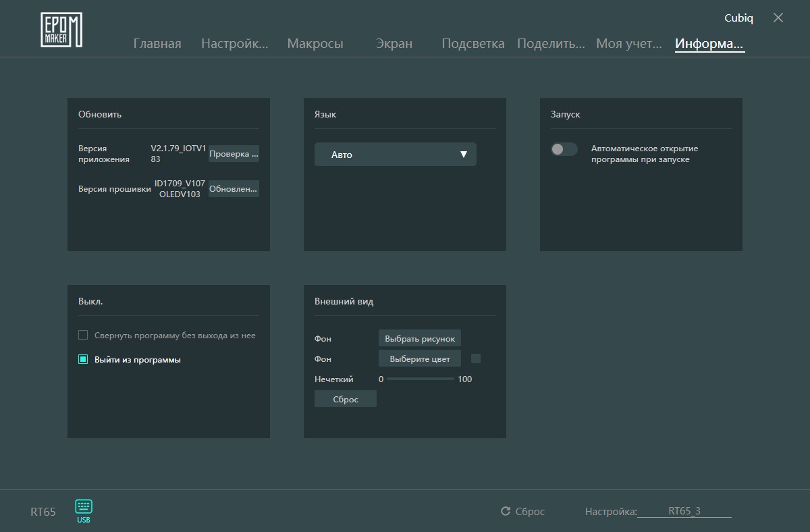This screenshot has width=810, height=532.
Task: Check Свернуть программу без выхода из нее
Action: coord(83,335)
